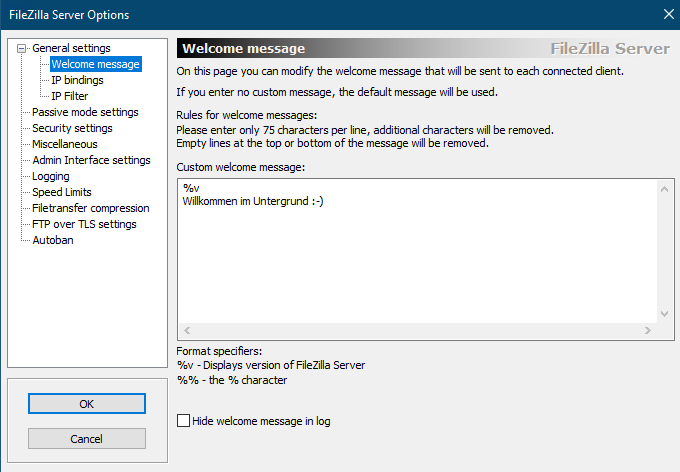
Task: Collapse the General settings tree node
Action: tap(21, 49)
